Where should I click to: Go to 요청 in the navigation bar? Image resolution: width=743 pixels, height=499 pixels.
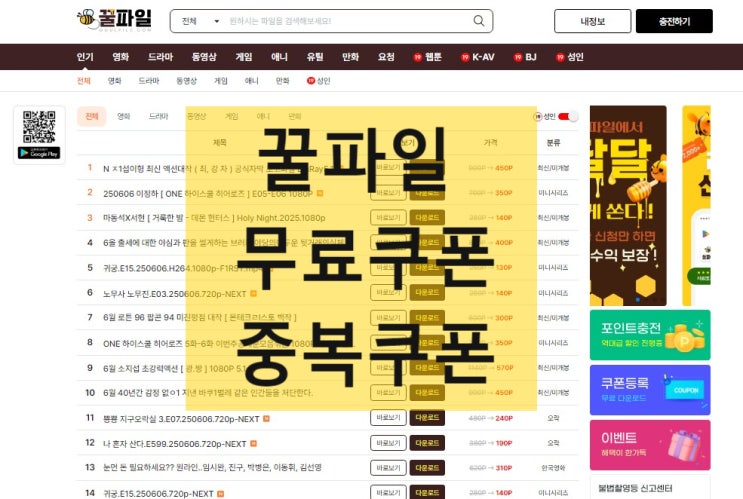[386, 57]
